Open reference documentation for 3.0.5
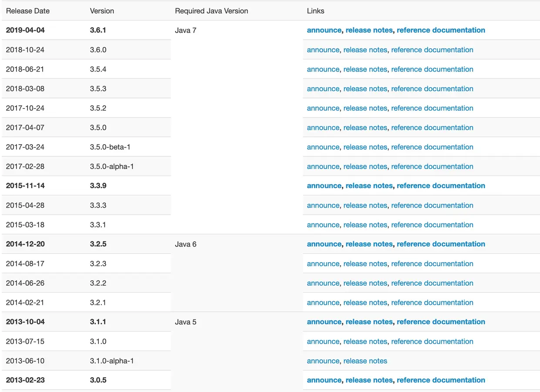This screenshot has width=540, height=392. coord(441,380)
